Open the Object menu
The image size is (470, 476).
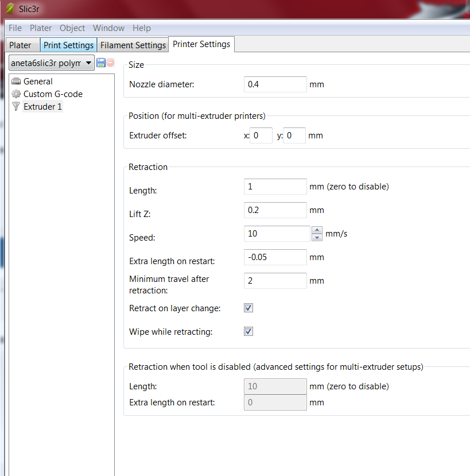[72, 28]
